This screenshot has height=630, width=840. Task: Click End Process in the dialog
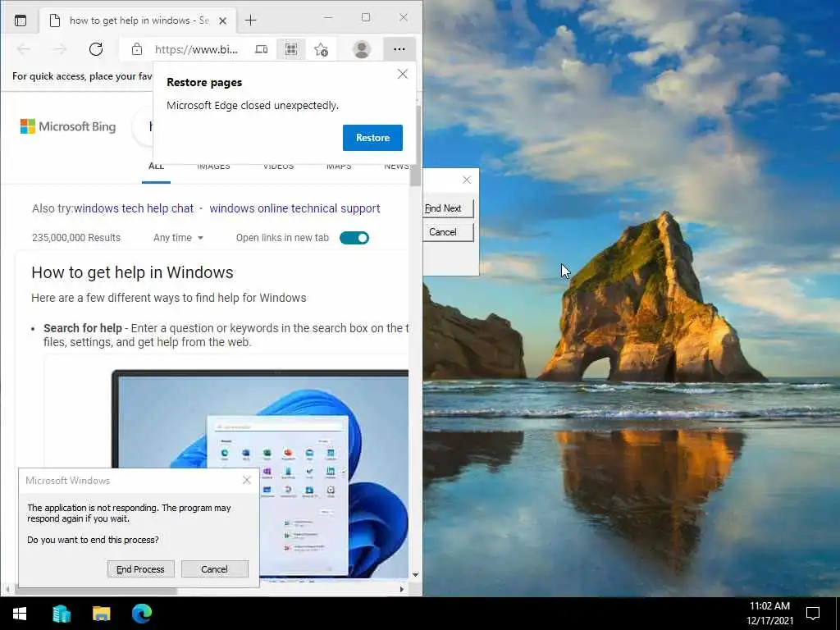pyautogui.click(x=141, y=569)
